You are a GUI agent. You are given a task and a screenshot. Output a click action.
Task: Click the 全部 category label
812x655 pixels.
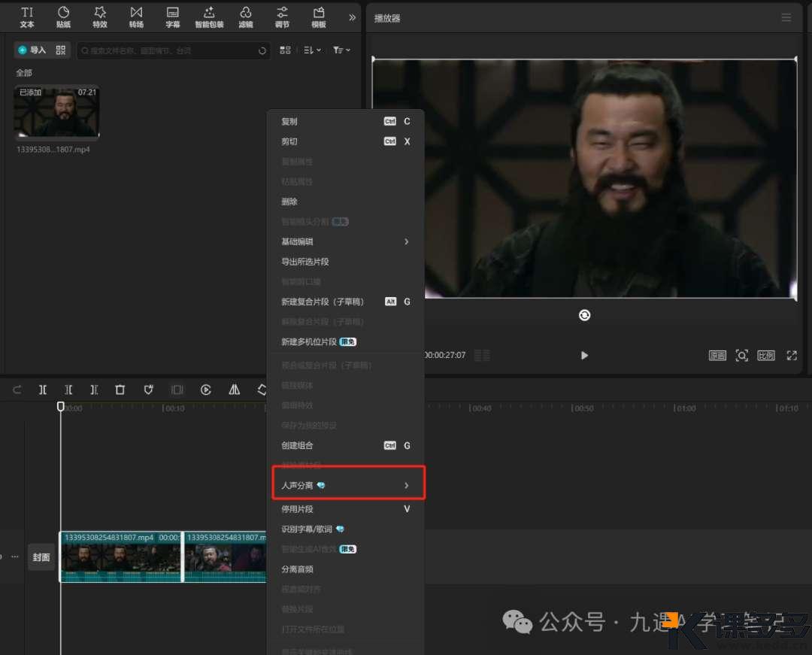point(24,73)
